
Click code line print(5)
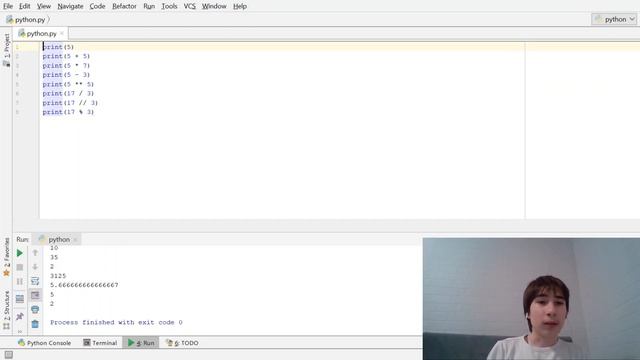point(58,47)
